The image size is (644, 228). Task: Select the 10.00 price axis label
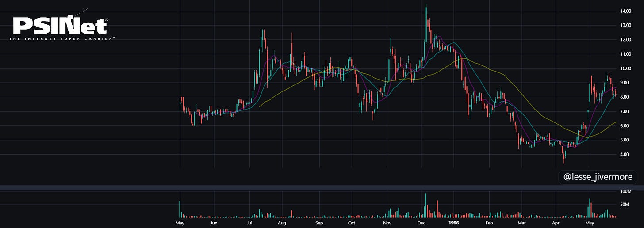pyautogui.click(x=627, y=68)
